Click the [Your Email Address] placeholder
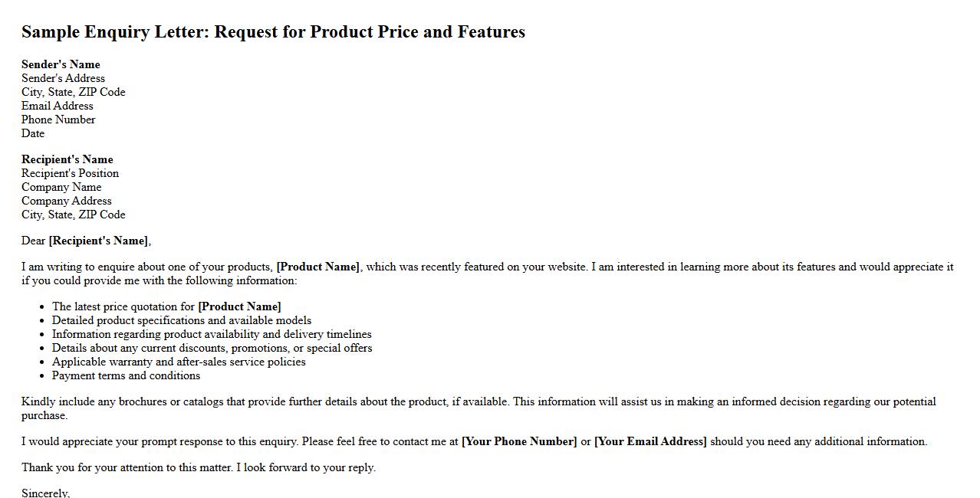The width and height of the screenshot is (980, 498). (650, 441)
